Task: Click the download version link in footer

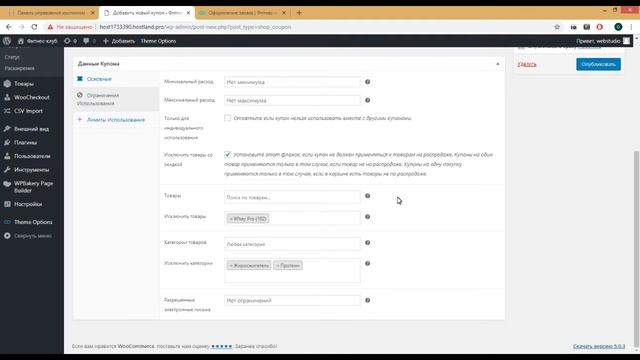Action: pos(599,346)
